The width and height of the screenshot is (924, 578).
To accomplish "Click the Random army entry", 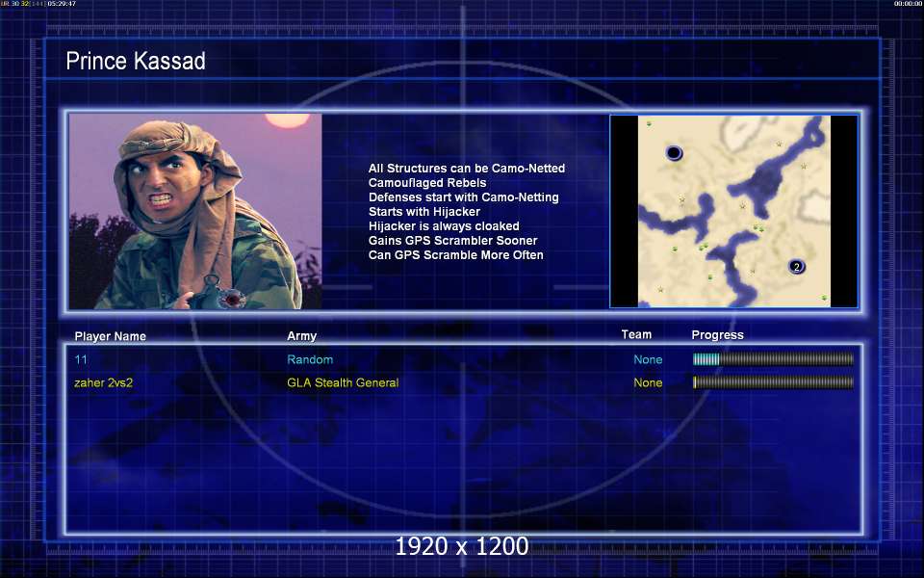I will [310, 359].
